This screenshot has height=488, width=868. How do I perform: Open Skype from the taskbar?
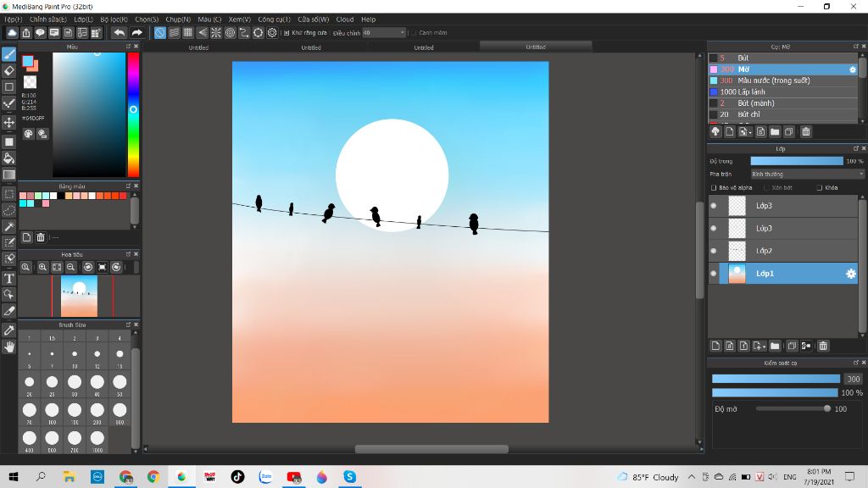(349, 476)
